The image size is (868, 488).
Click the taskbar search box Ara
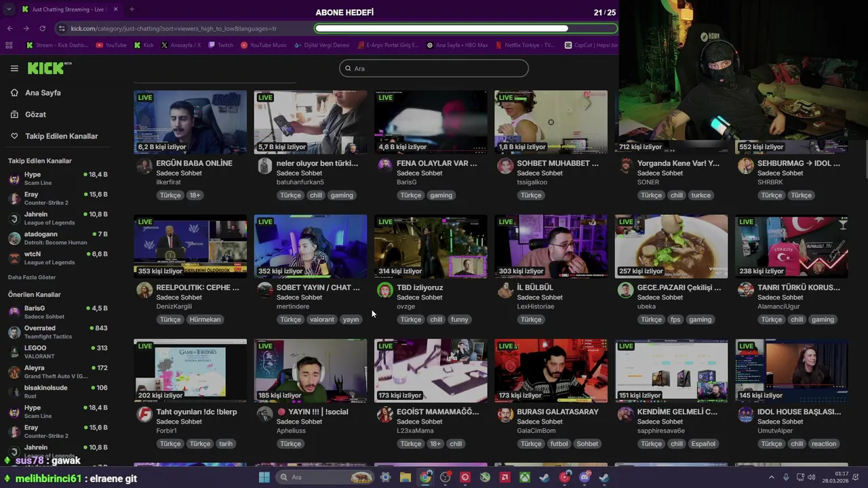click(x=325, y=477)
